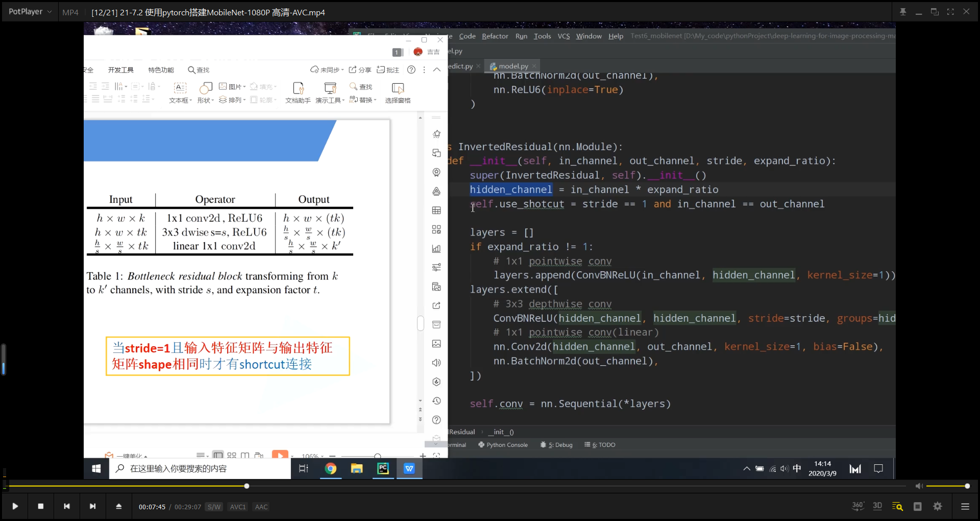Click 选择窗格 selection pane icon
Viewport: 980px width, 521px height.
(398, 93)
